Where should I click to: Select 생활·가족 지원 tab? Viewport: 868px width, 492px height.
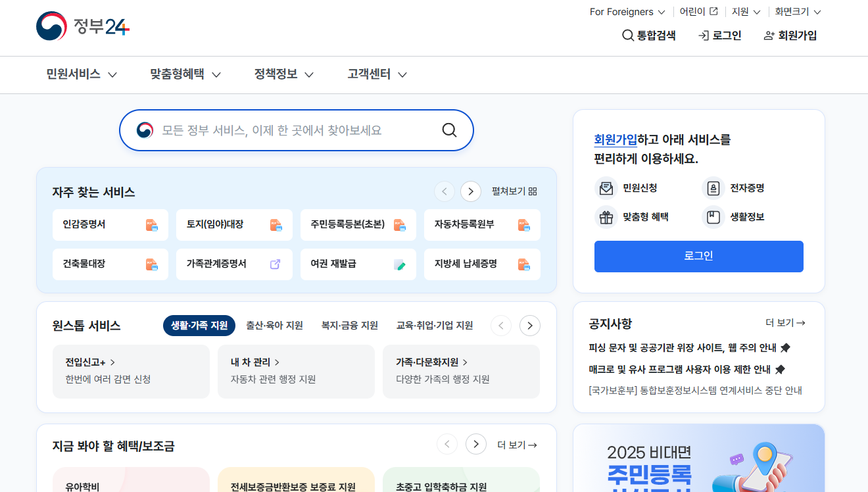[x=199, y=326]
